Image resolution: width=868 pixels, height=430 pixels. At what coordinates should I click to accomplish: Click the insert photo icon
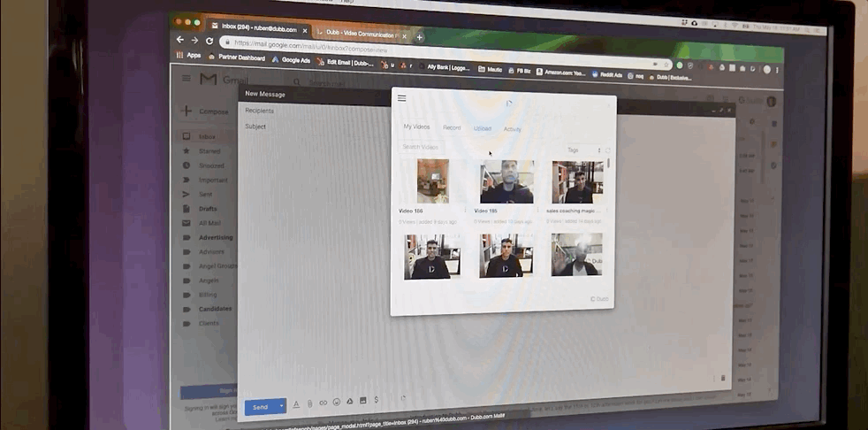(x=363, y=401)
